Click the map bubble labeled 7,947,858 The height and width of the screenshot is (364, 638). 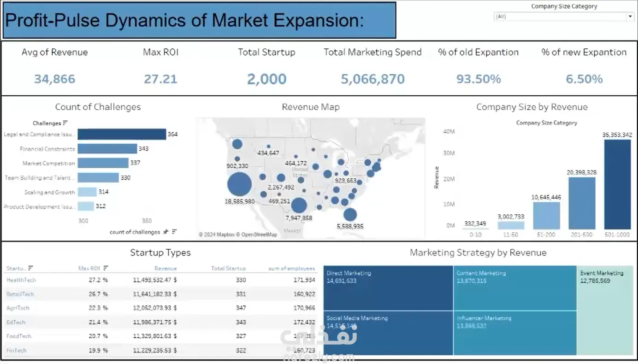[299, 205]
